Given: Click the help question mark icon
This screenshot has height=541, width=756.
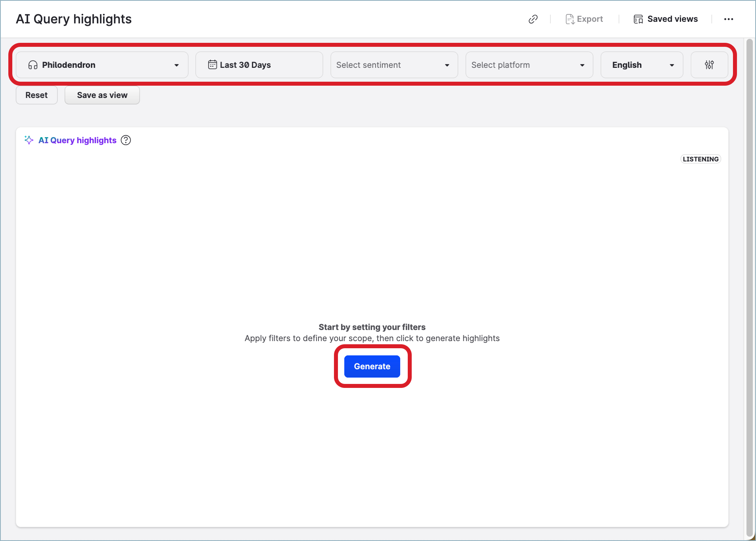Looking at the screenshot, I should (x=126, y=140).
